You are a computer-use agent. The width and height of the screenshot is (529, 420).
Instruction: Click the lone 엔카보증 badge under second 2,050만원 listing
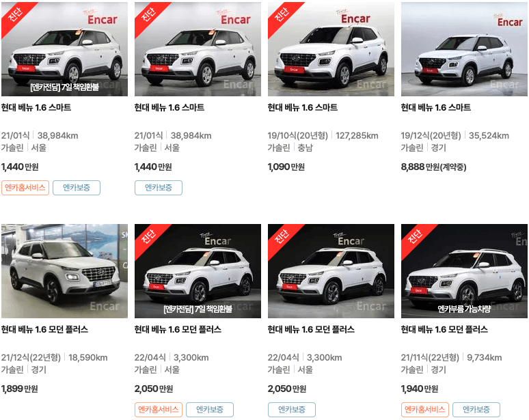(292, 410)
